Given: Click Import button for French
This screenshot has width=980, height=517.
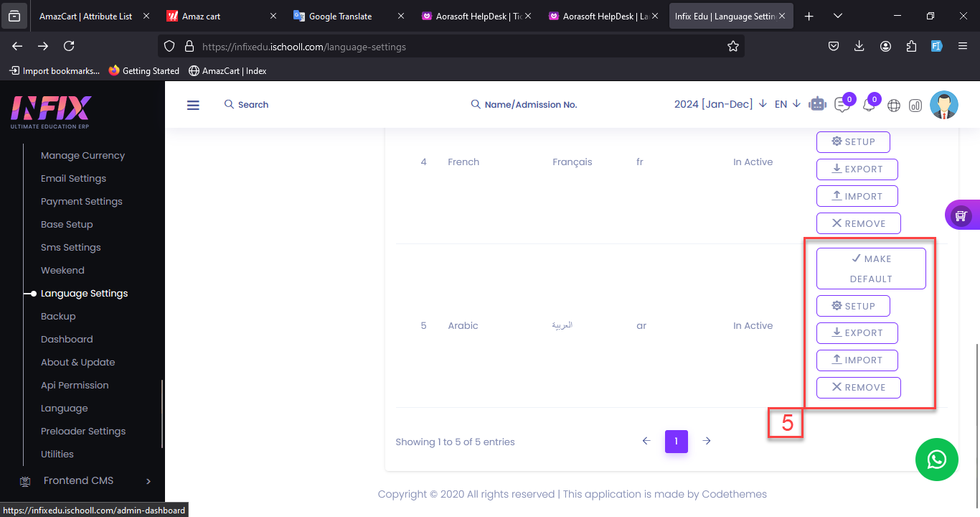Looking at the screenshot, I should coord(857,197).
